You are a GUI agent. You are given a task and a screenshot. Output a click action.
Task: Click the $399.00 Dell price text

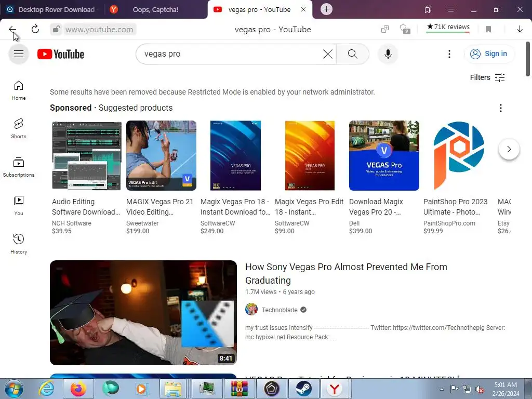pos(361,231)
